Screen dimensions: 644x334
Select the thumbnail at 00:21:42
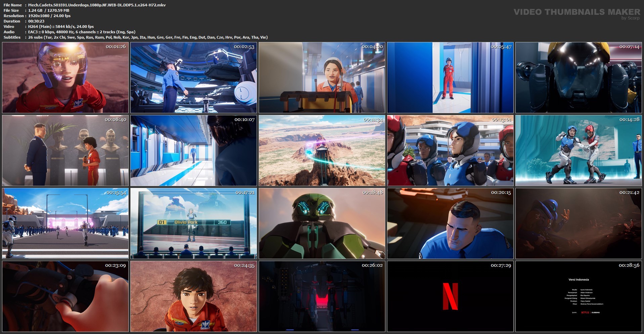point(579,223)
